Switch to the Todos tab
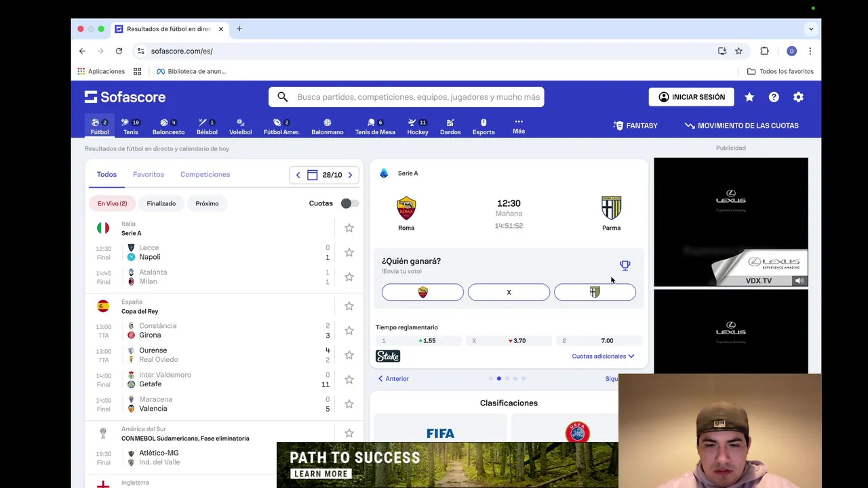The width and height of the screenshot is (868, 488). (x=106, y=174)
